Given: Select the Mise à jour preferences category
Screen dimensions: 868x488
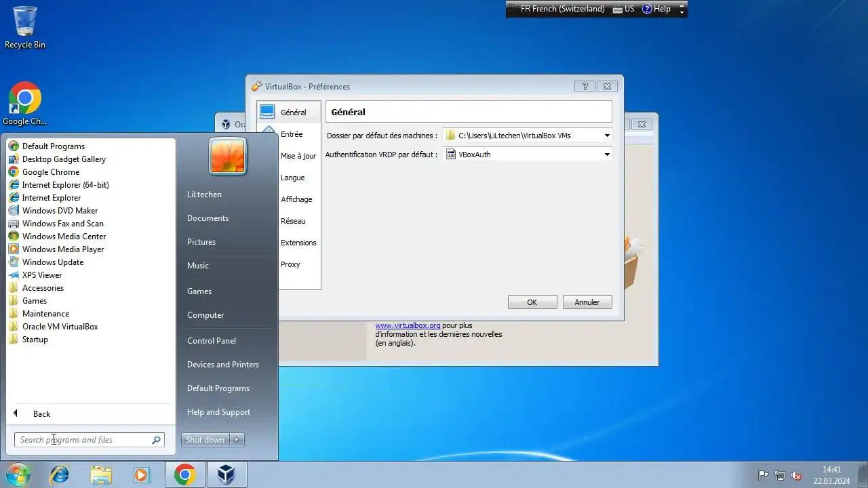Looking at the screenshot, I should coord(298,156).
